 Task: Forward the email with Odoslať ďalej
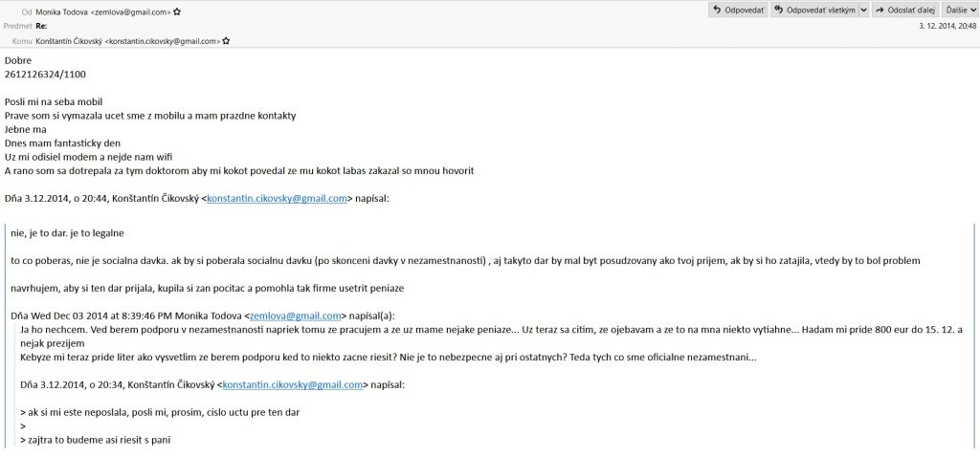click(906, 10)
